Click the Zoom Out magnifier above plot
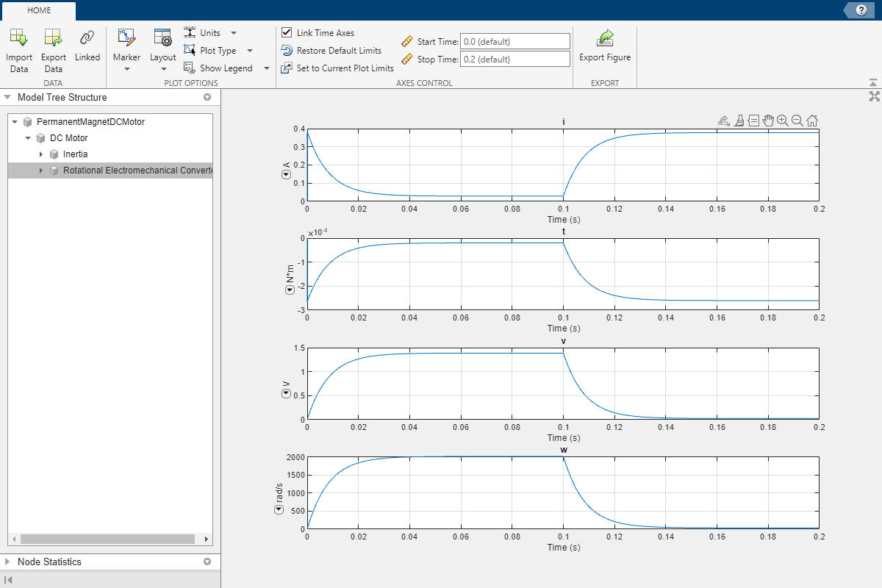 (x=797, y=121)
